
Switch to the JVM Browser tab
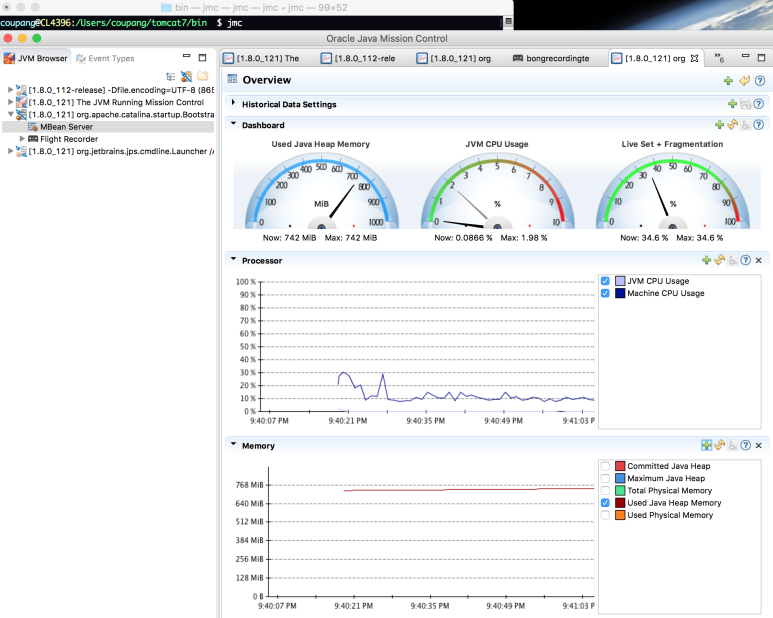point(35,58)
